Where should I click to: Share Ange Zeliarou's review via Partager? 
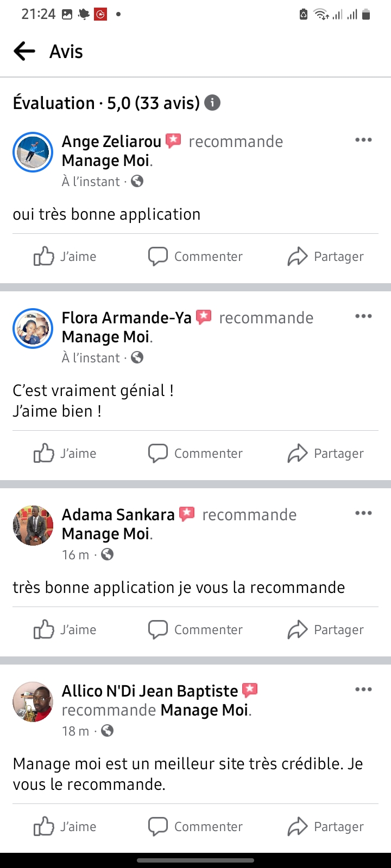pos(325,257)
